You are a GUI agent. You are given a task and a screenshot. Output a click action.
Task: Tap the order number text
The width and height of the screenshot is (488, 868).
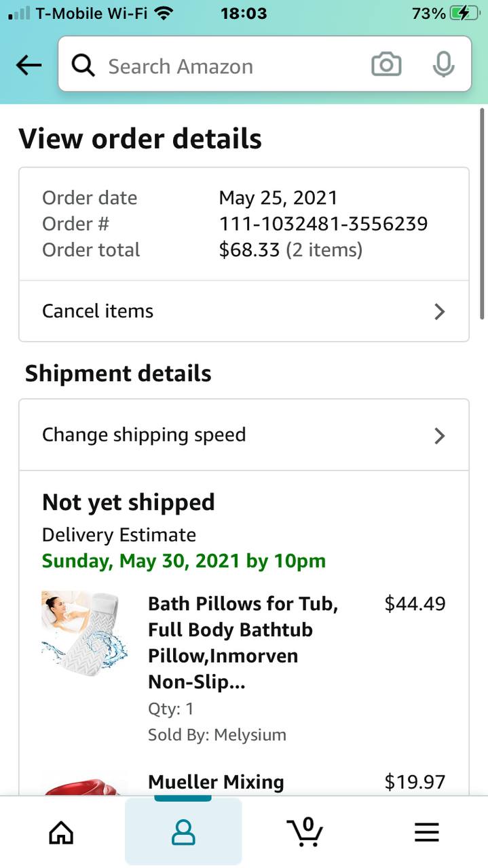(x=323, y=224)
